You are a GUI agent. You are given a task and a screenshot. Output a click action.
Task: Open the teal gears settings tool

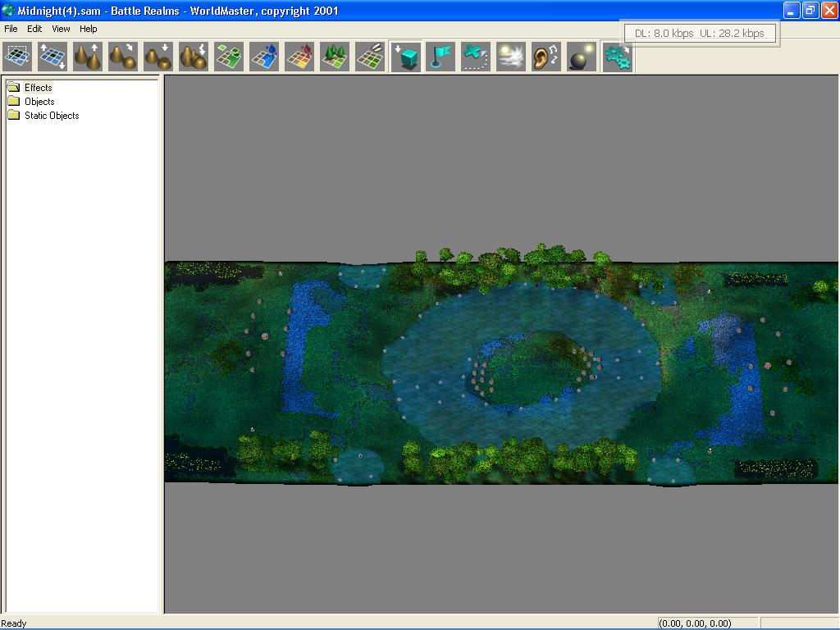coord(617,57)
